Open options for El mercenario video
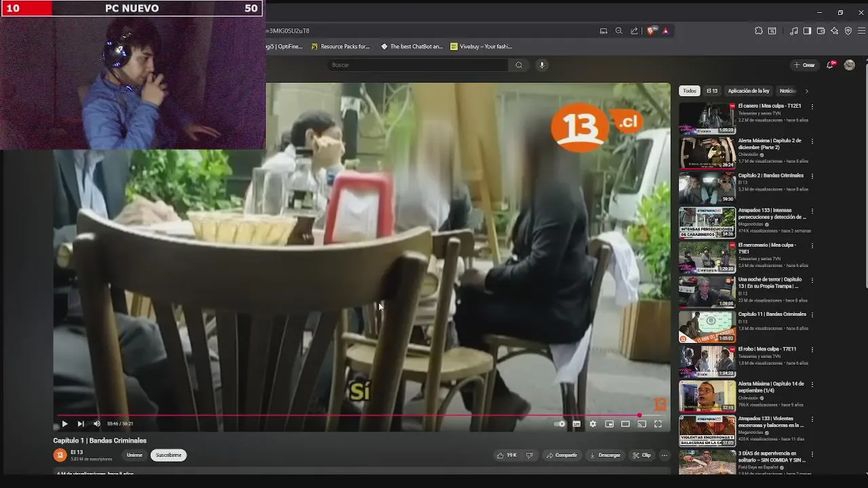Viewport: 868px width, 488px height. [812, 245]
